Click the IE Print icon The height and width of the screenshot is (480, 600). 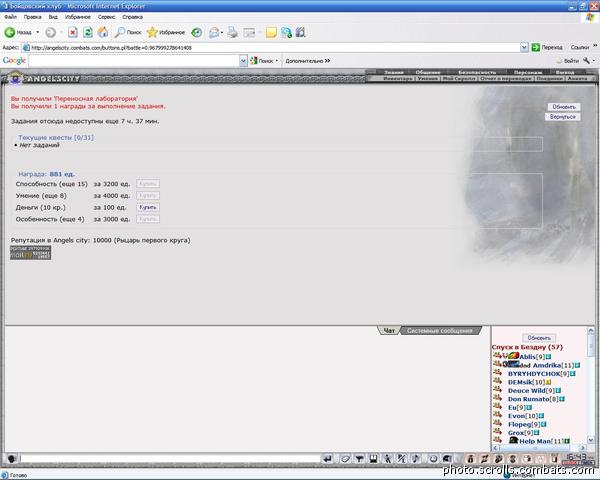pos(232,33)
